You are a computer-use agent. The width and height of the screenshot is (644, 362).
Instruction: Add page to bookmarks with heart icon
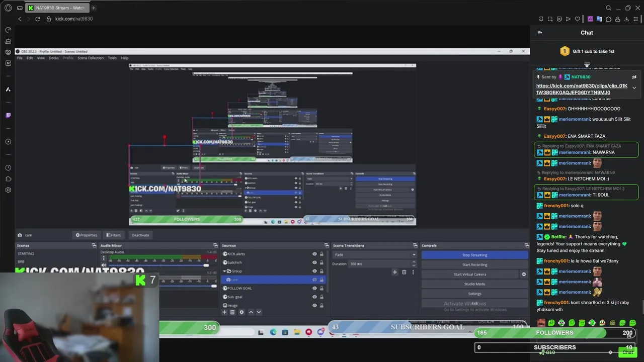click(x=578, y=19)
